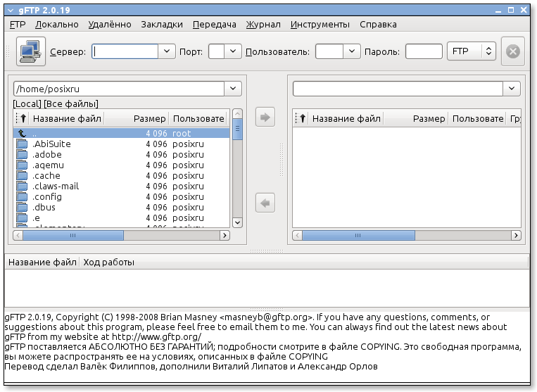
Task: Click the Порт input field
Action: tap(217, 51)
